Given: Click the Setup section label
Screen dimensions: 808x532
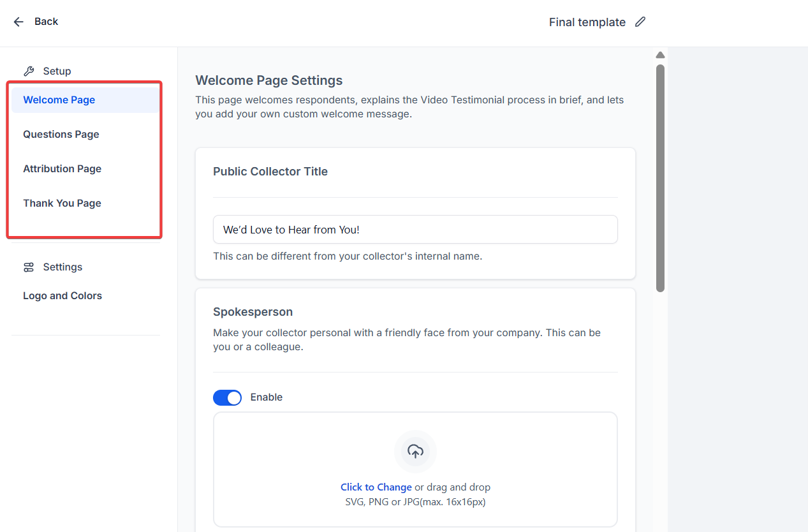Looking at the screenshot, I should pos(57,71).
